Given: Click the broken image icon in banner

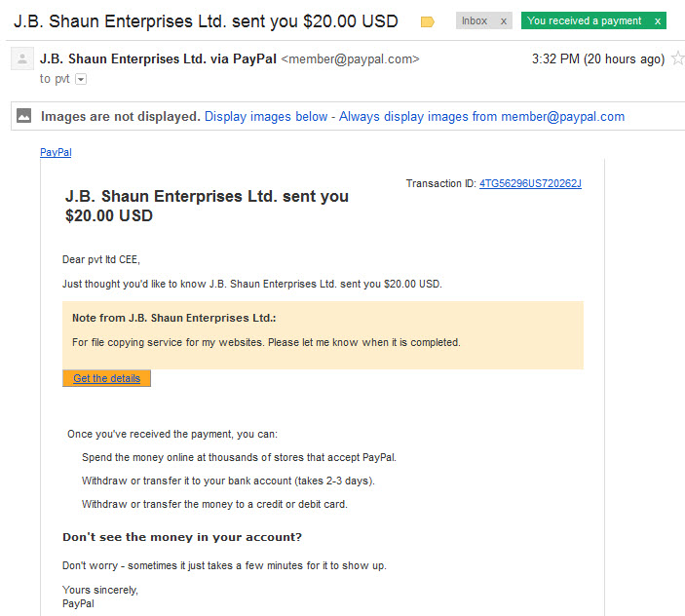Looking at the screenshot, I should (x=24, y=116).
